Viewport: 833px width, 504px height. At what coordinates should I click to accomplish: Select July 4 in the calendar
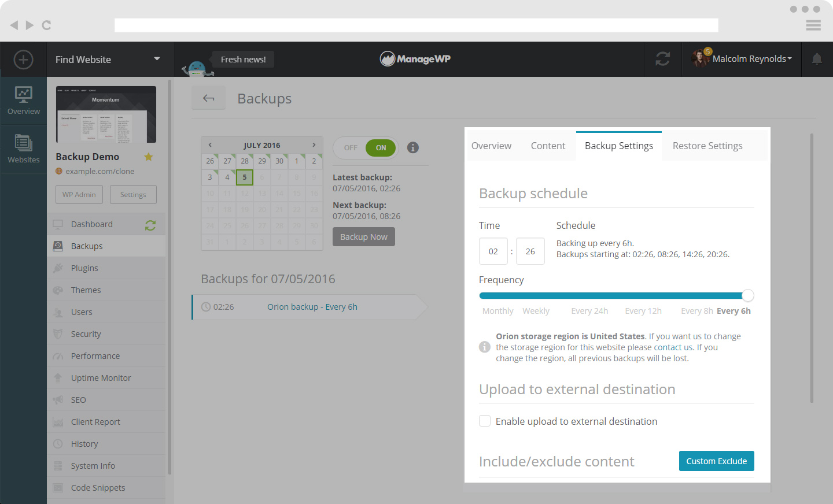coord(227,177)
